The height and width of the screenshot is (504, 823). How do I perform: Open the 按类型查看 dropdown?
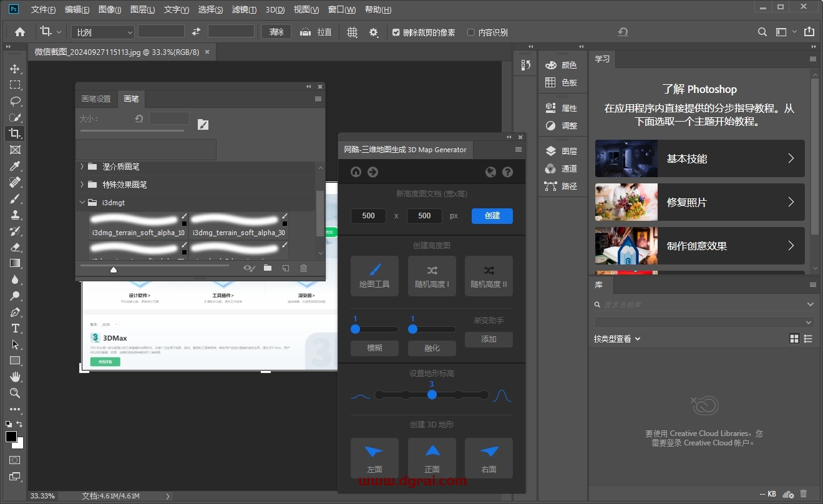(617, 339)
